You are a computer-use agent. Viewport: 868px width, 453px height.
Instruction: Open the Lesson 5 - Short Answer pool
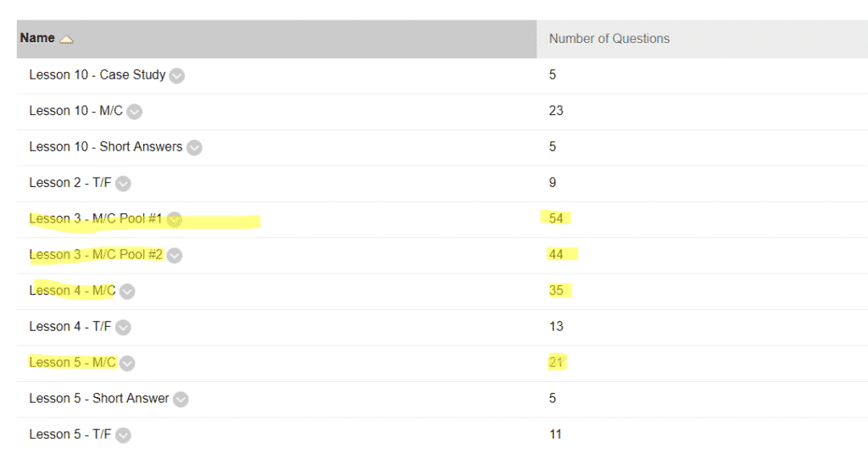tap(99, 398)
